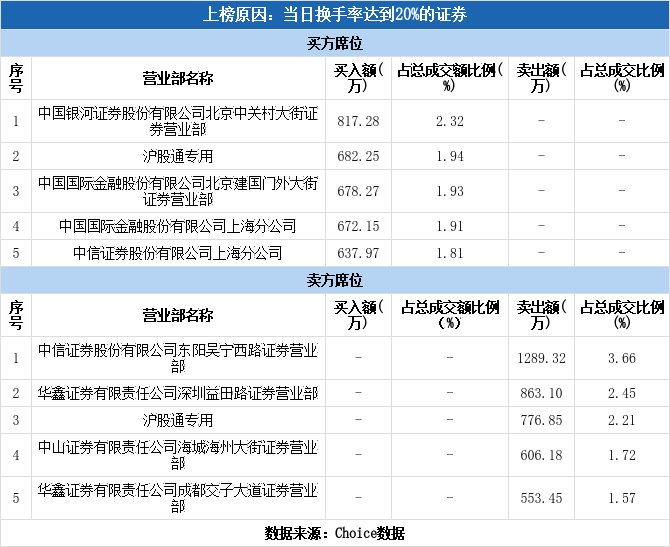This screenshot has width=670, height=547.
Task: Click 序号 header in buyer table
Action: click(16, 78)
